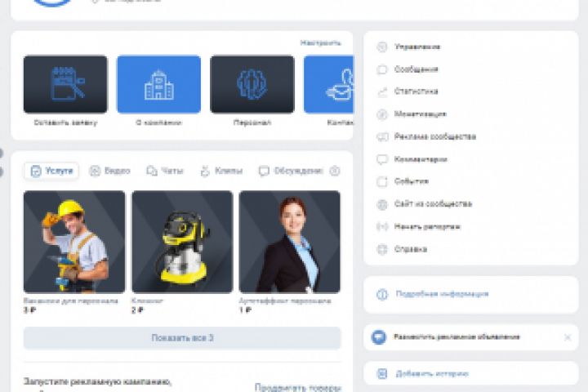Open the Монетизация icon
Viewport: 588px width, 392px height.
pos(381,114)
